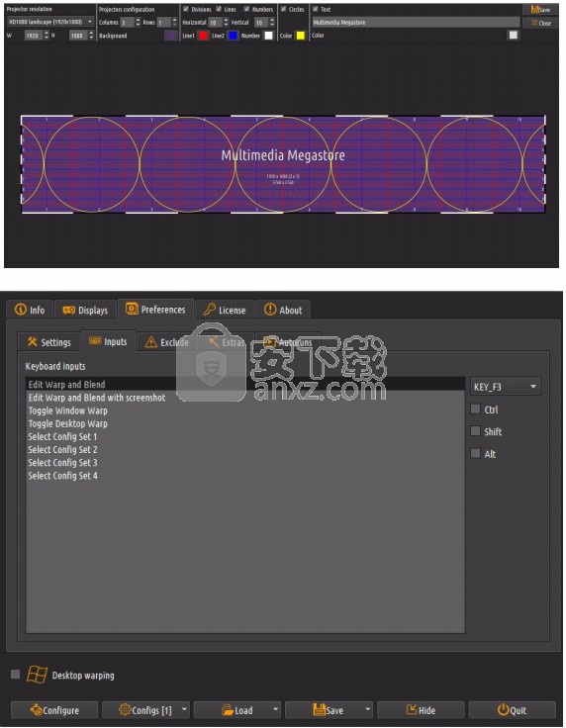The image size is (566, 728).
Task: Click the Configs gear icon
Action: point(125,709)
